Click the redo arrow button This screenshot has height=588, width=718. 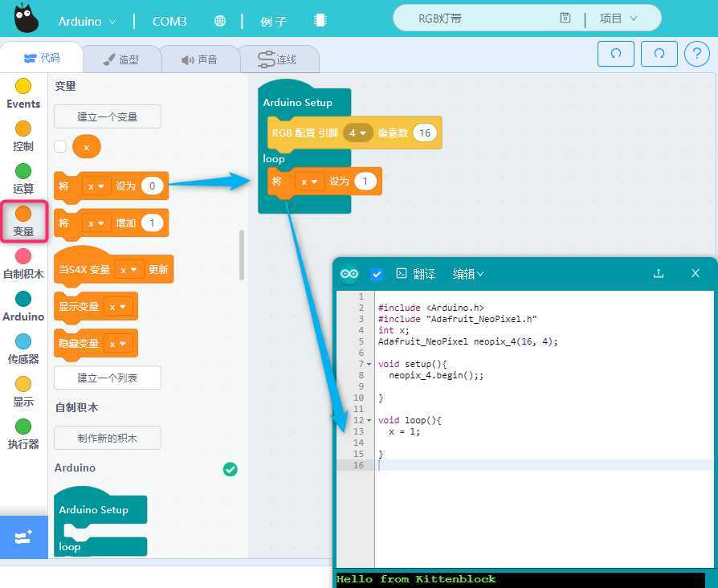tap(659, 54)
